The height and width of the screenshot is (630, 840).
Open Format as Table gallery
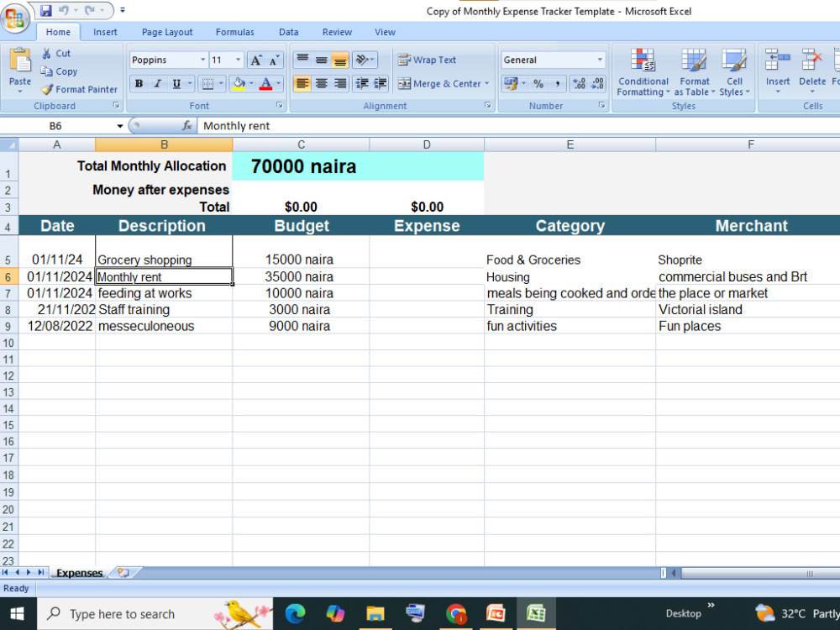(695, 71)
